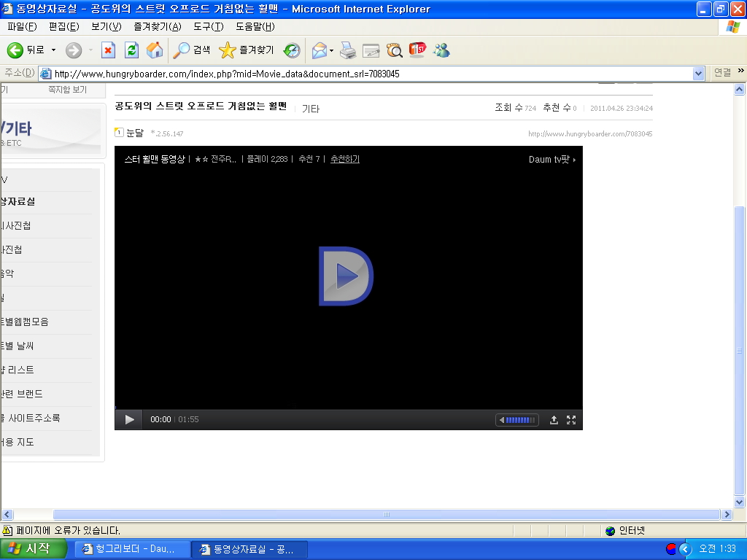Click the 추천하기 recommend link in the player

(345, 159)
